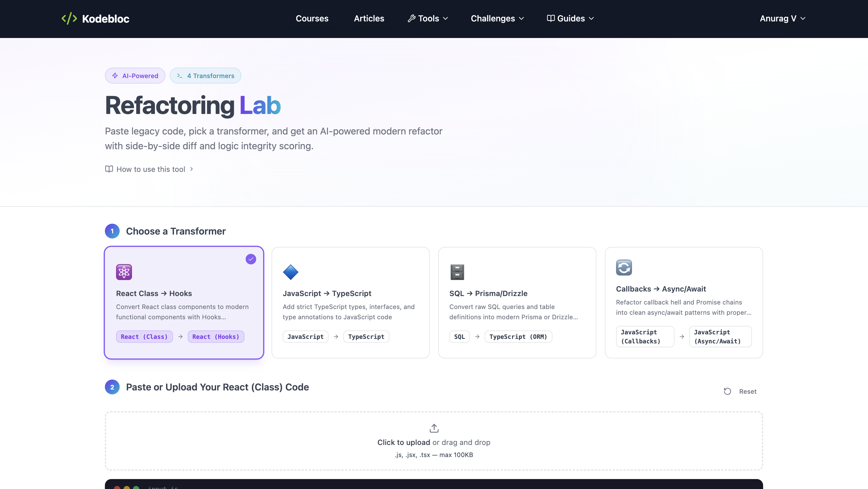Viewport: 868px width, 489px height.
Task: Expand the Tools dropdown menu
Action: click(427, 18)
